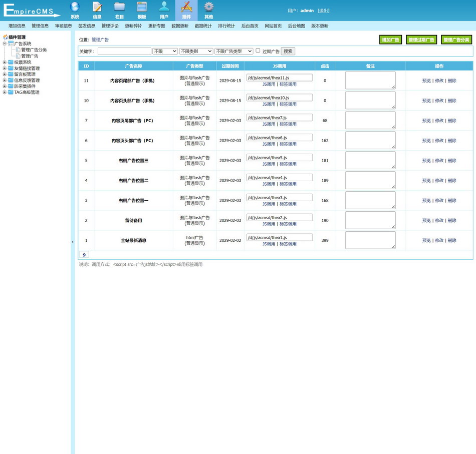Click JS调用 link for thea7.js row
The image size is (476, 454).
[x=269, y=124]
